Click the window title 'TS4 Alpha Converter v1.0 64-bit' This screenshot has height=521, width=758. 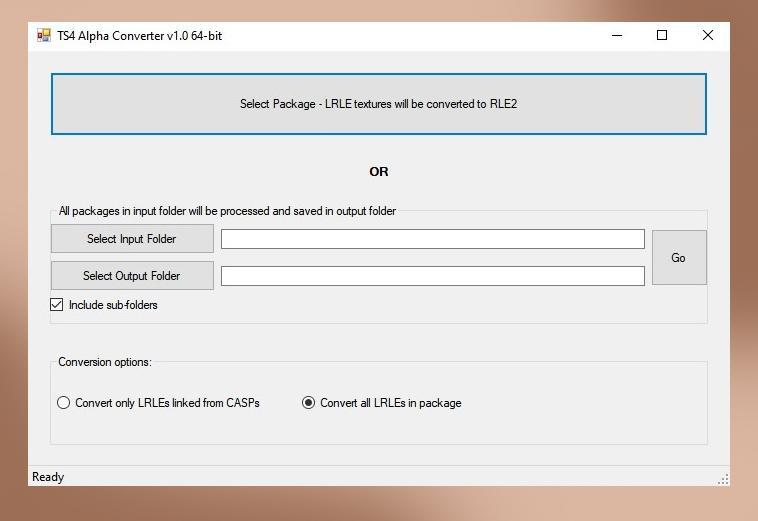[x=140, y=36]
